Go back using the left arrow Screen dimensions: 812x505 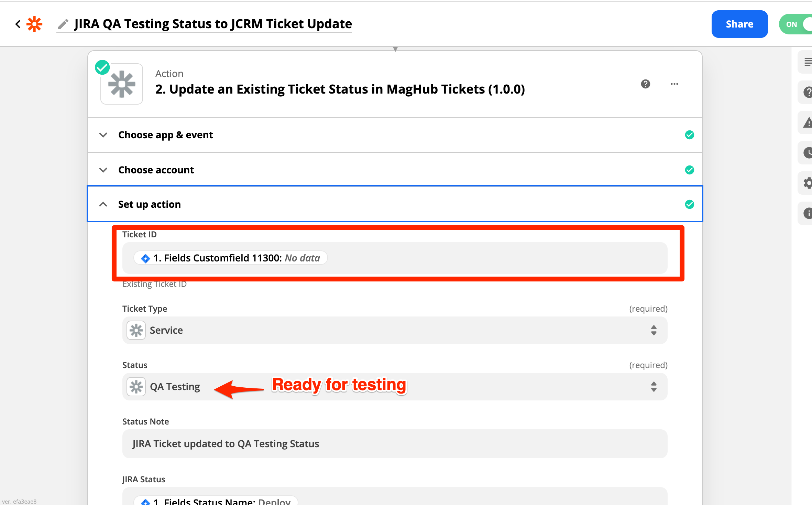[x=18, y=24]
